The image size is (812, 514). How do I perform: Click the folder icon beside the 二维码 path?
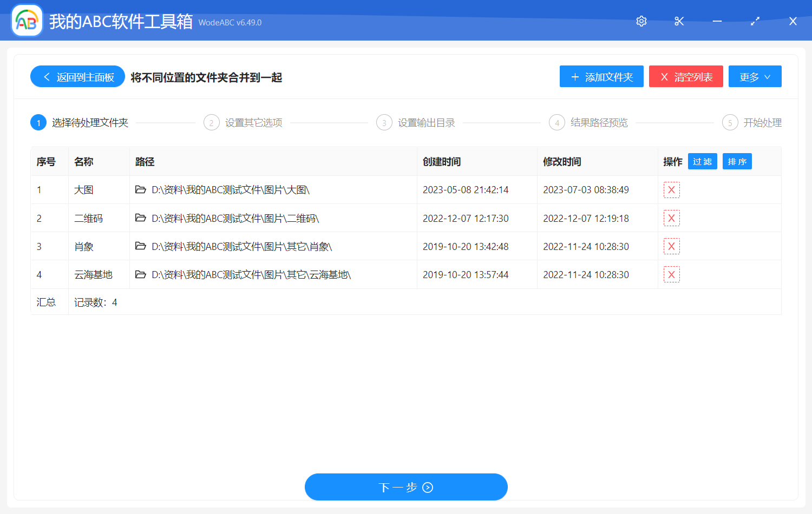point(140,218)
